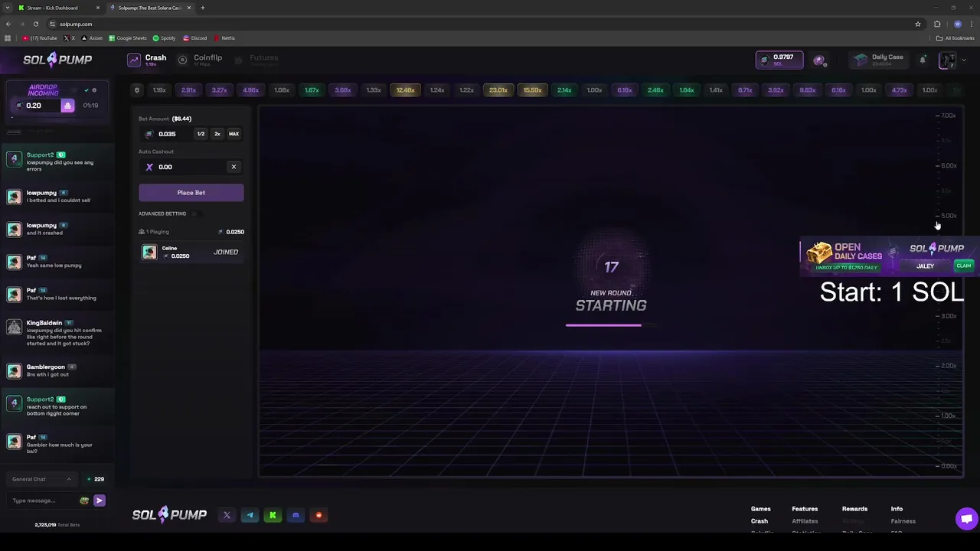Open the emoji picker in chat input
This screenshot has width=980, height=551.
point(84,500)
